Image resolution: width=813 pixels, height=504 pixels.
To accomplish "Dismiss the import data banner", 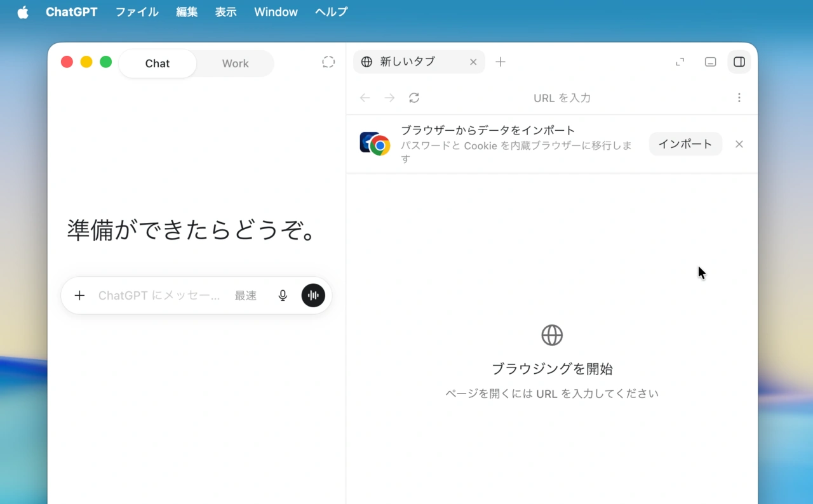I will (x=739, y=144).
